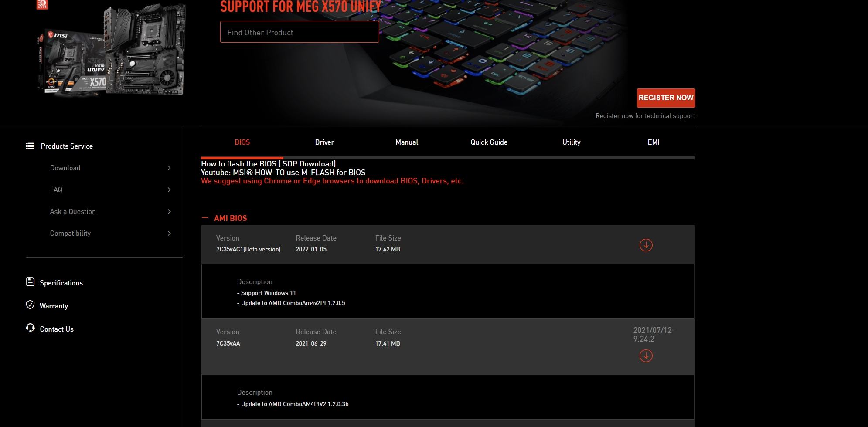Click the 7C35vAC1(Beta version) text
The width and height of the screenshot is (868, 427).
click(248, 249)
